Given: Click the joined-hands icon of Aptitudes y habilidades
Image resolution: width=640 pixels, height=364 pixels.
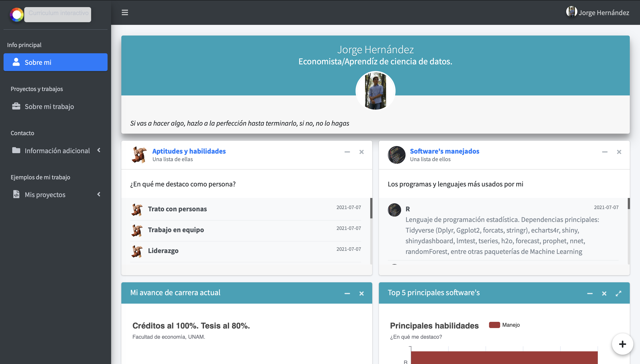Looking at the screenshot, I should pyautogui.click(x=138, y=154).
